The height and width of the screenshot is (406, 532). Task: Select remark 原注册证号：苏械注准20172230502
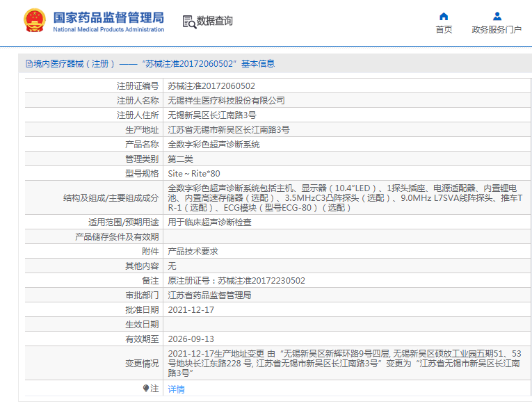coord(236,280)
